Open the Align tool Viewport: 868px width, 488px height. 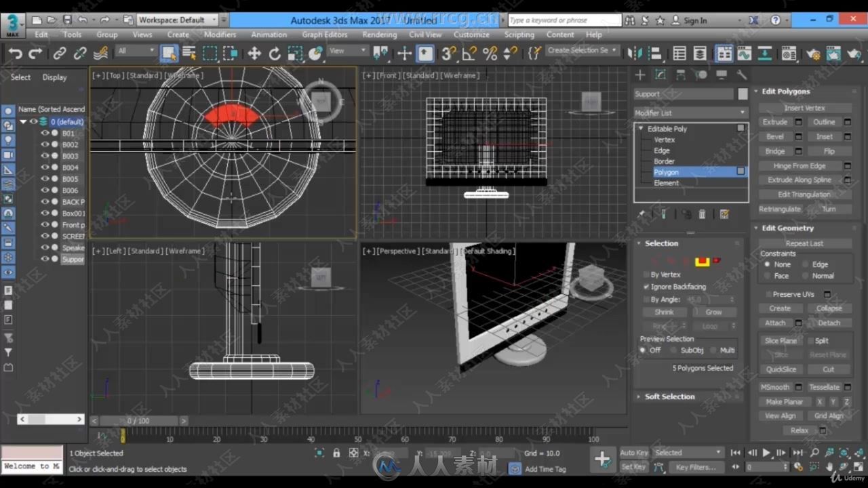[x=655, y=53]
